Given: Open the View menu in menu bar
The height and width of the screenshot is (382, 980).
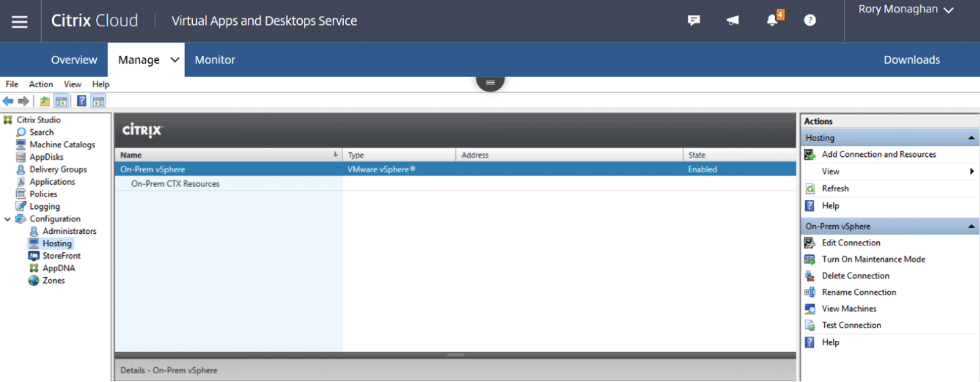Looking at the screenshot, I should (x=72, y=85).
